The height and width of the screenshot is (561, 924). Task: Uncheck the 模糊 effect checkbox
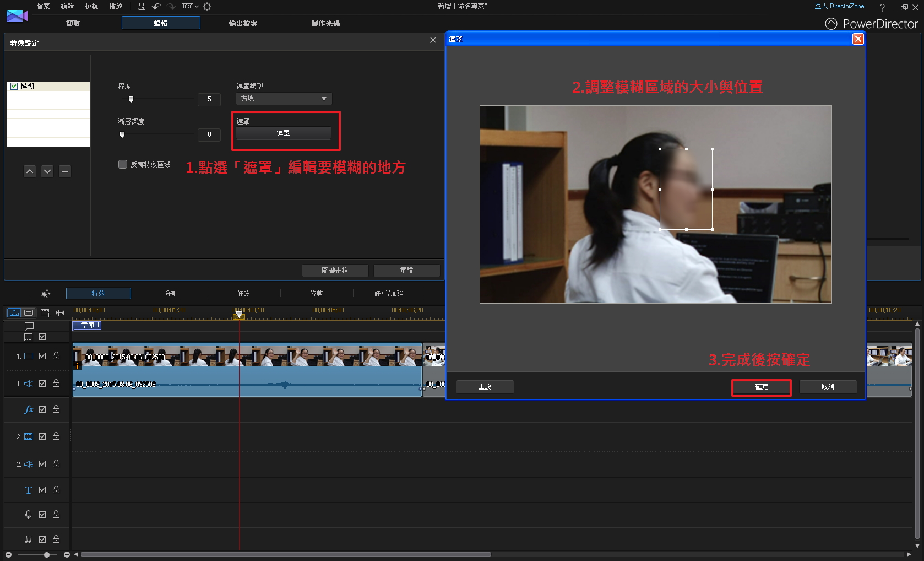point(14,87)
